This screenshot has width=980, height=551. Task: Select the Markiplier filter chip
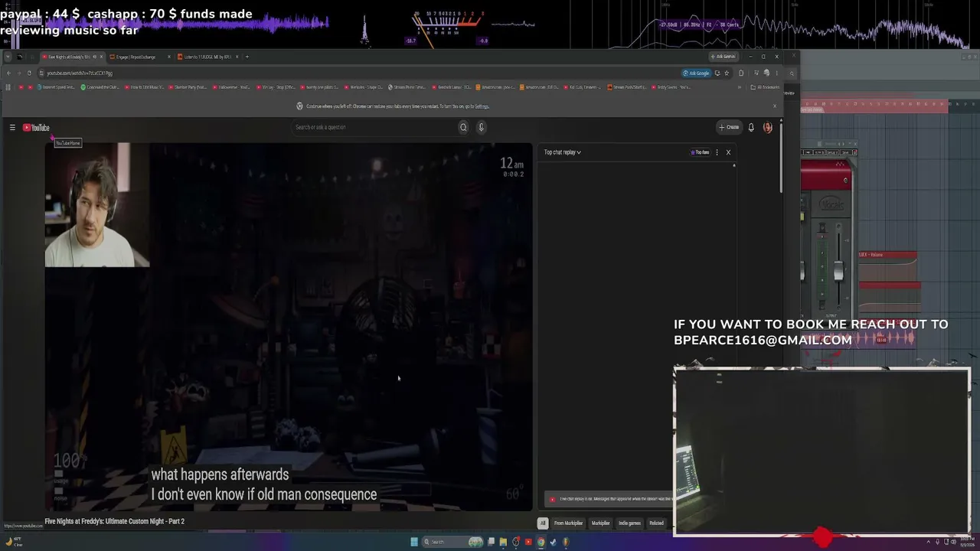pyautogui.click(x=600, y=523)
